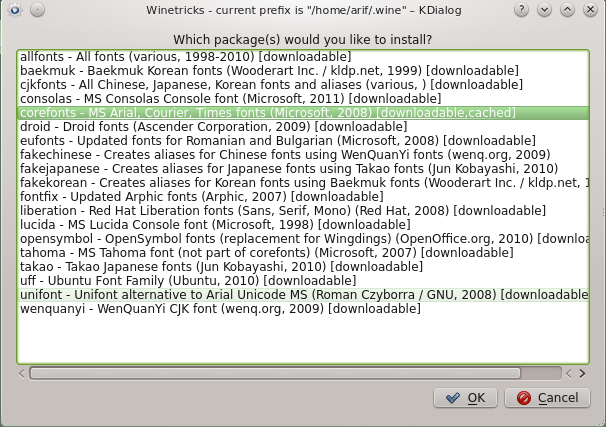Select tahoma MS Tahoma font entry
This screenshot has height=427, width=606.
(x=303, y=252)
